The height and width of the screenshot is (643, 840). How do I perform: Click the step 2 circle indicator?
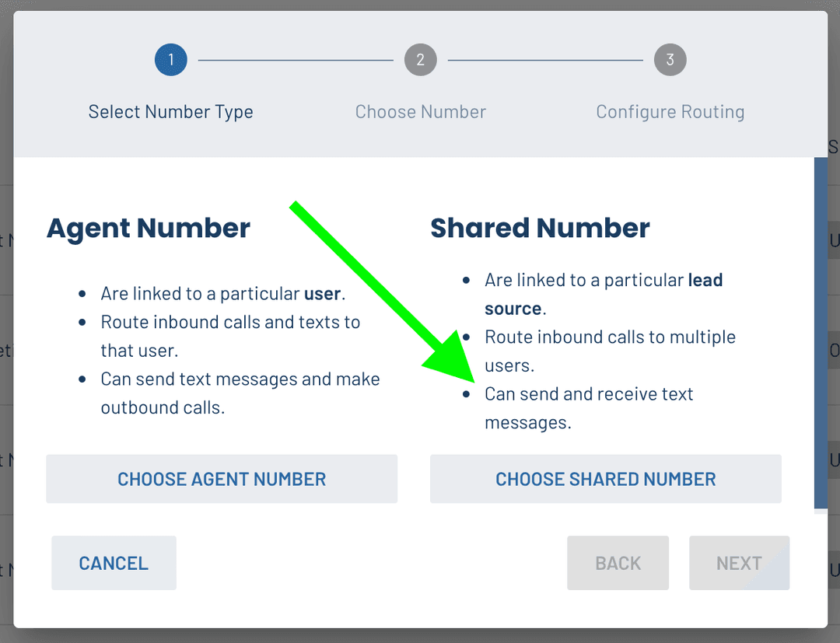click(x=421, y=60)
